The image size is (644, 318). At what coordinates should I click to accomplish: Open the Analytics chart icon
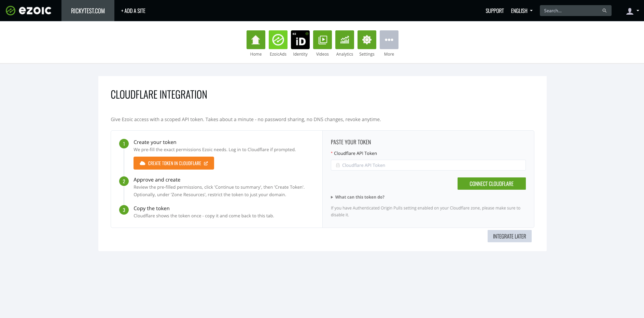[345, 40]
